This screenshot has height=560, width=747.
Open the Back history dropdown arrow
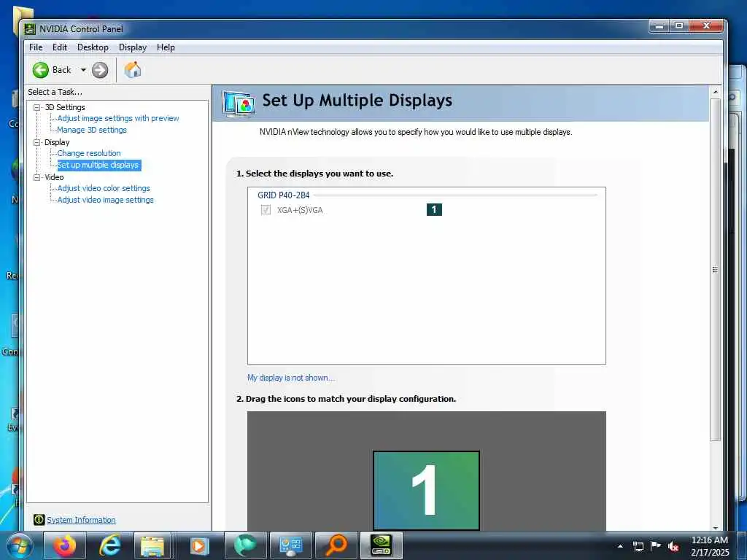pyautogui.click(x=83, y=70)
